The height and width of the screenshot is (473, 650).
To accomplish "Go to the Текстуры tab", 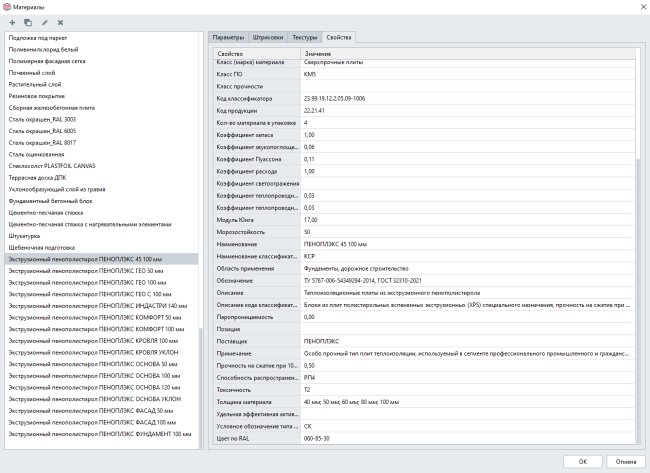I will click(x=305, y=37).
